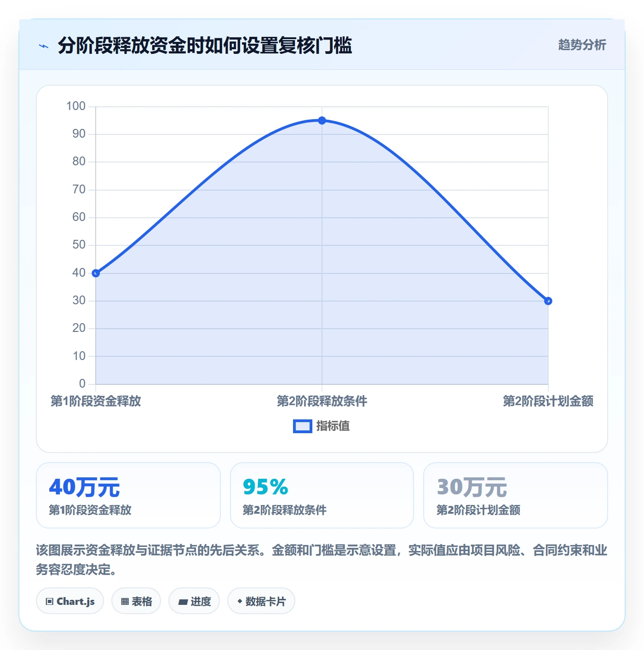Open the 数据卡片 tag
Viewport: 644px width, 650px height.
coord(261,601)
